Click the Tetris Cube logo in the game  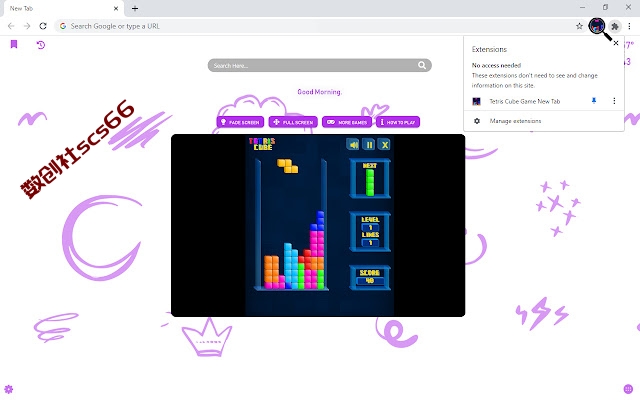(262, 144)
